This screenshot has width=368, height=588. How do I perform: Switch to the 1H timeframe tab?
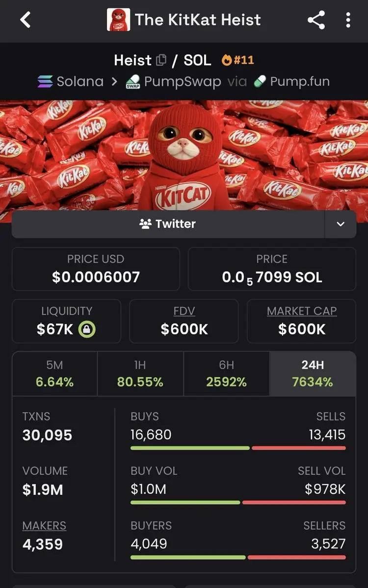[140, 373]
